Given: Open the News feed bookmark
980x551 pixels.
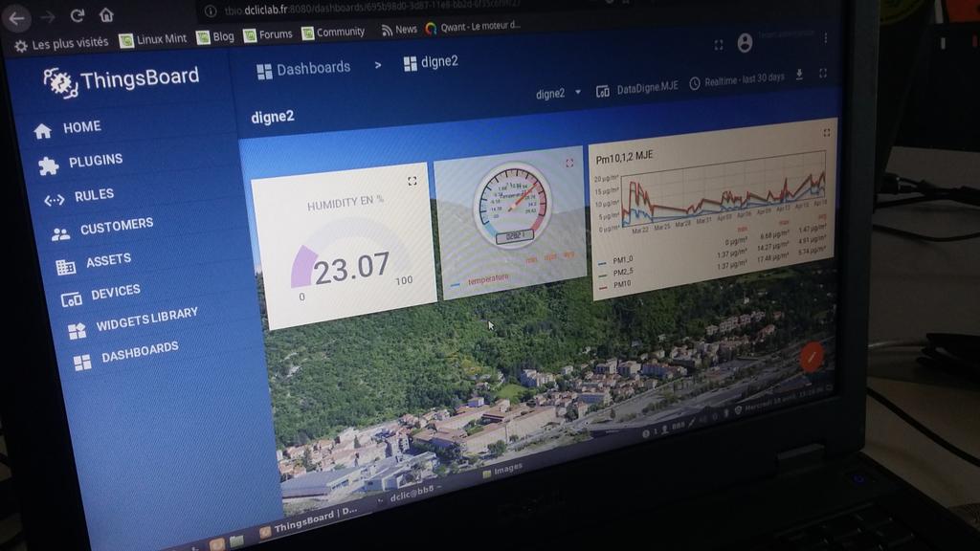Looking at the screenshot, I should coord(399,30).
